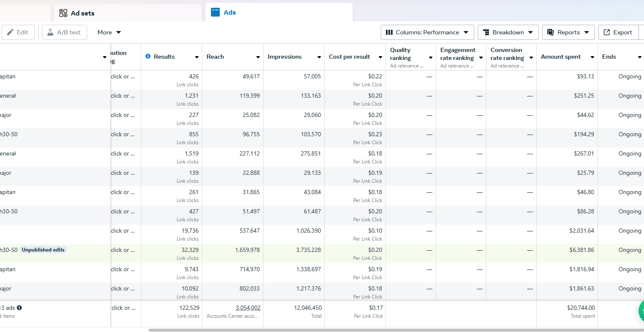Click the Reports document icon
Viewport: 644px width, 332px height.
point(551,32)
